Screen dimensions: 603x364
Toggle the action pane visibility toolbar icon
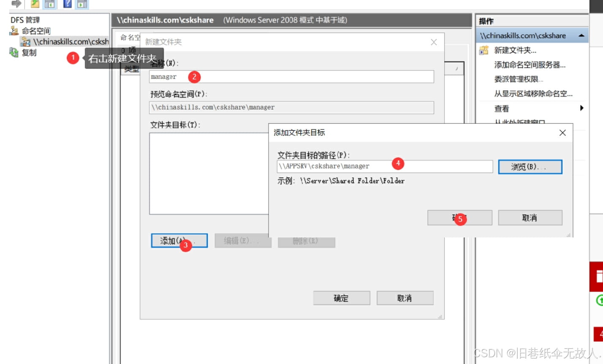click(x=81, y=4)
